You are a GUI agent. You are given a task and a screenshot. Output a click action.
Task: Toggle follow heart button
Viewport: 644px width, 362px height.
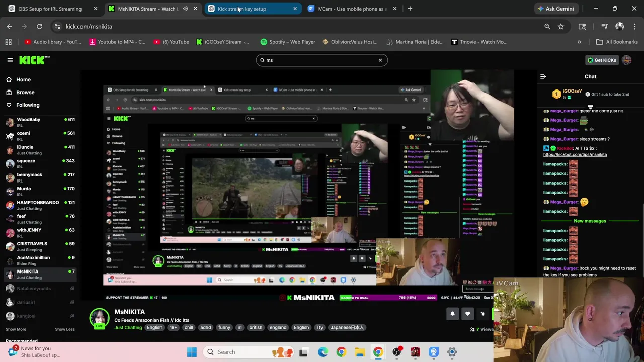tap(467, 314)
